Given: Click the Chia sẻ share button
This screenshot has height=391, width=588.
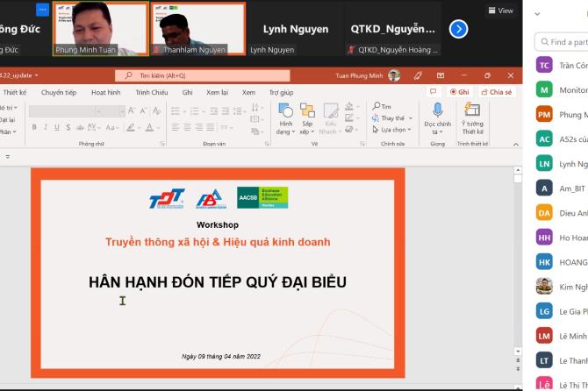Looking at the screenshot, I should [497, 92].
